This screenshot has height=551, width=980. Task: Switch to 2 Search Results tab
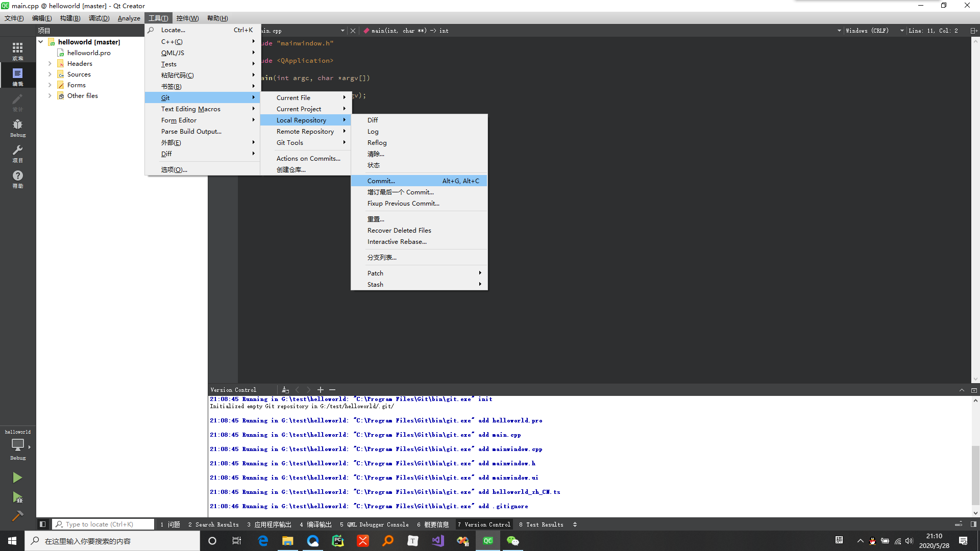213,524
